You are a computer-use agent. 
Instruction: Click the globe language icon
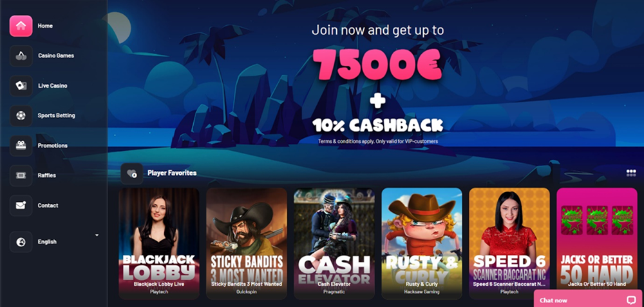tap(21, 242)
